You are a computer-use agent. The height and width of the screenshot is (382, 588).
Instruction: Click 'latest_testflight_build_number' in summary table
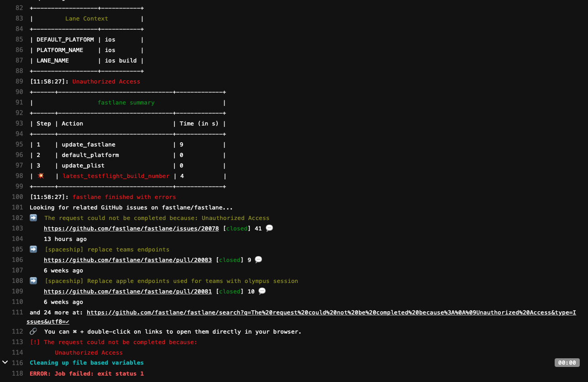pyautogui.click(x=116, y=176)
